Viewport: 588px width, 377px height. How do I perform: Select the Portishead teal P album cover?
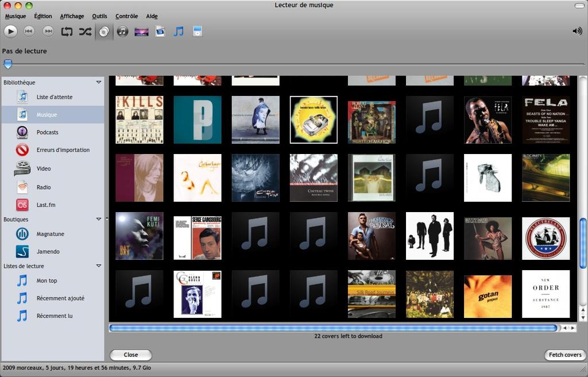pos(198,120)
